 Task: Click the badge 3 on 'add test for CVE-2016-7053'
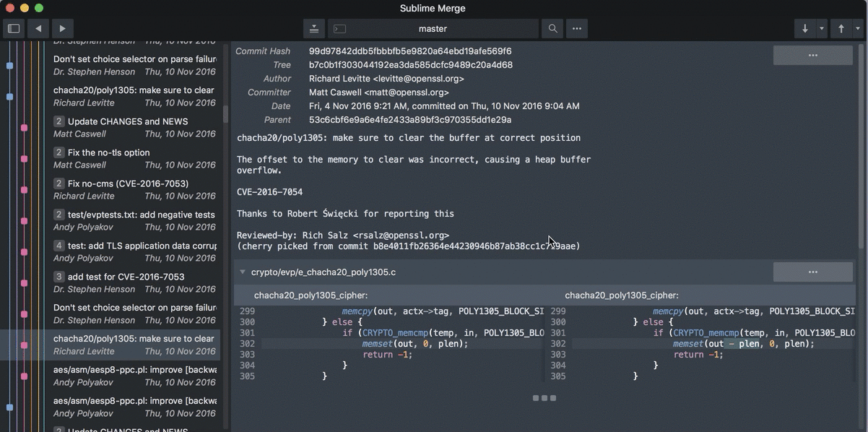pos(58,277)
